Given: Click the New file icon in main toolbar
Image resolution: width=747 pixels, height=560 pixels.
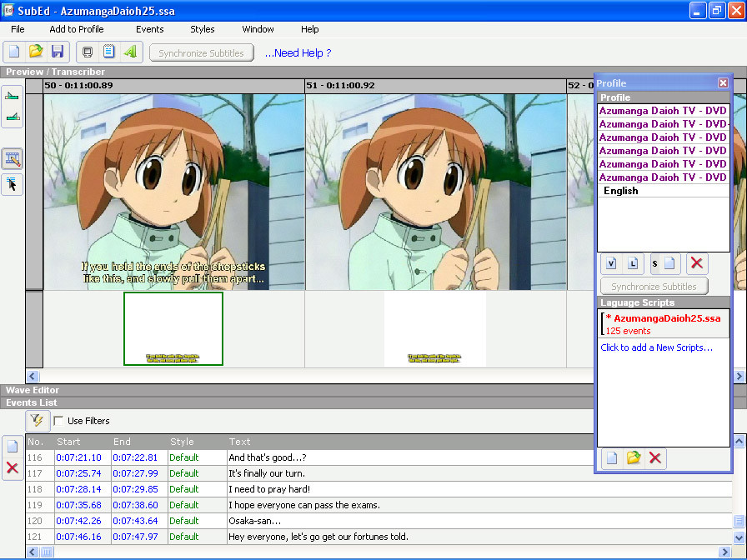Looking at the screenshot, I should [x=14, y=52].
